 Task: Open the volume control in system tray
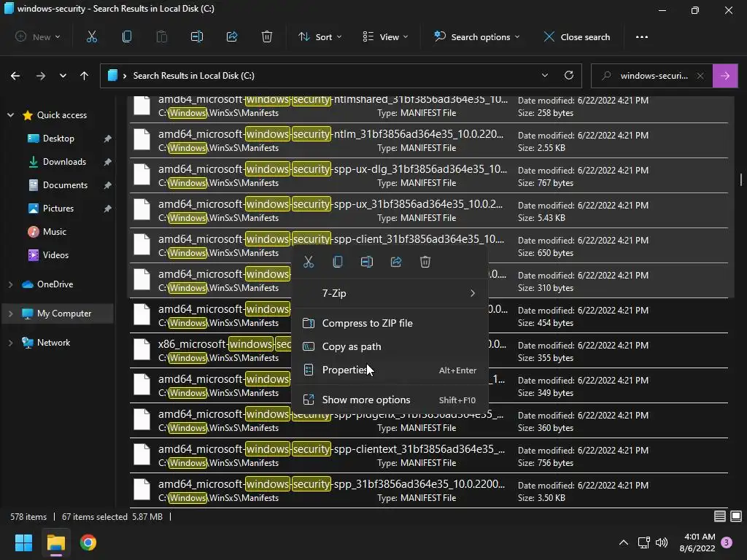[x=662, y=542]
